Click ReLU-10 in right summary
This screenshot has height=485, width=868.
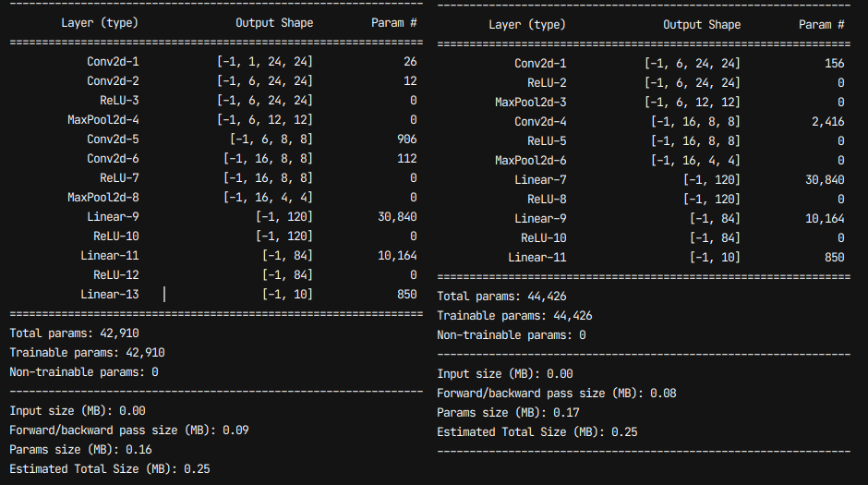pos(544,237)
